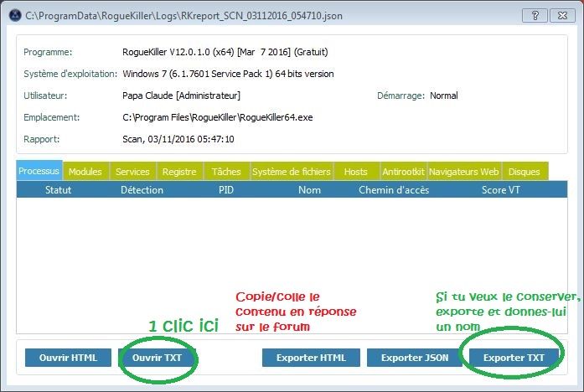Sort by the Nom column header
The height and width of the screenshot is (392, 584).
point(309,190)
